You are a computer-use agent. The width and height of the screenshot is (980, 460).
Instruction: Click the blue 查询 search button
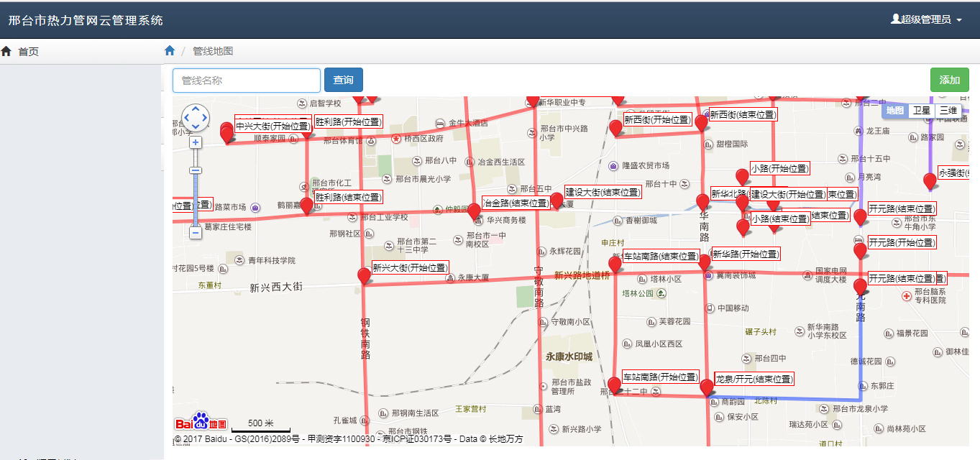coord(343,80)
